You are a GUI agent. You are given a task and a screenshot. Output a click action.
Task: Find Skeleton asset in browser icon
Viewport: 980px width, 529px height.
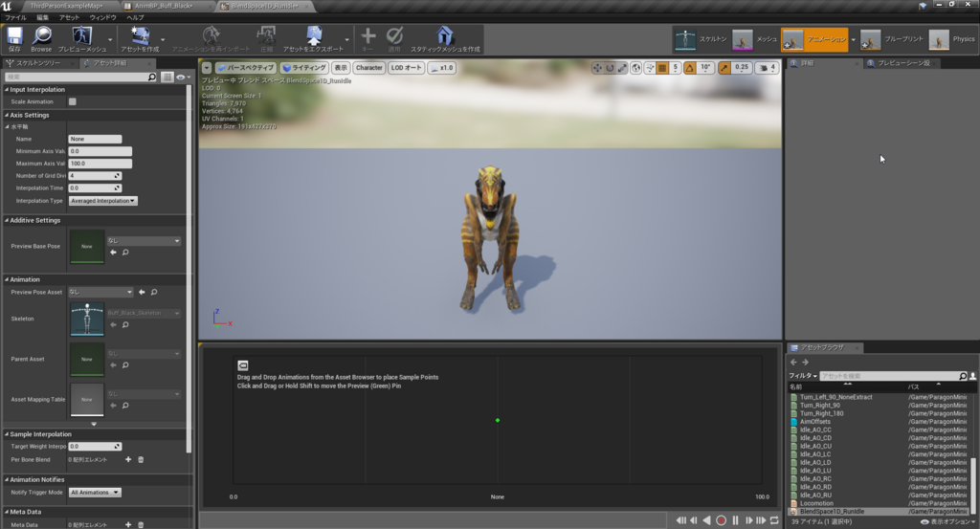click(x=125, y=325)
